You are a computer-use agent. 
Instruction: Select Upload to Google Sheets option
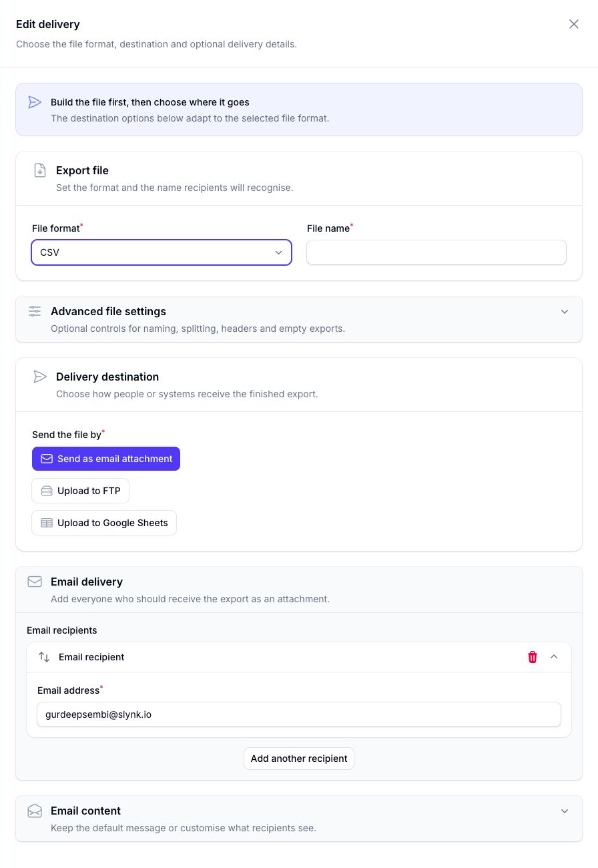(x=104, y=523)
